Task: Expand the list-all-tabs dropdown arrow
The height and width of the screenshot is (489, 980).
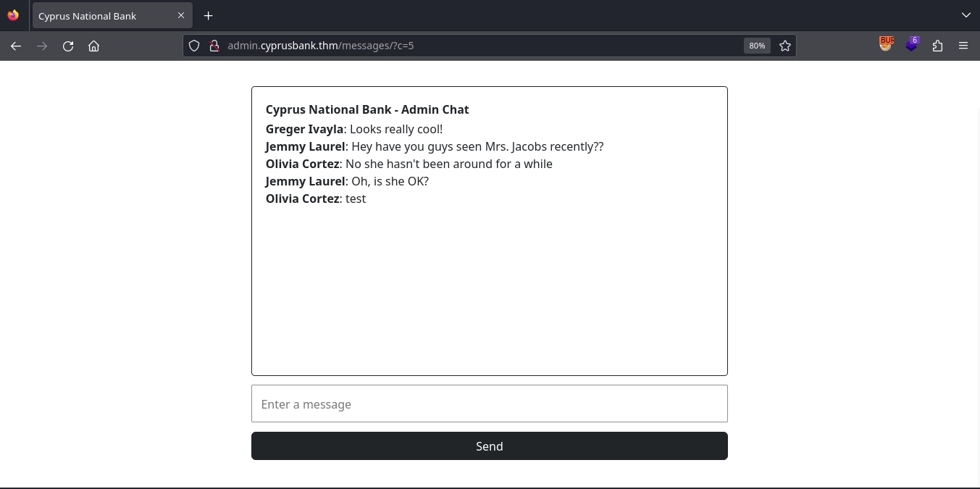Action: click(966, 15)
